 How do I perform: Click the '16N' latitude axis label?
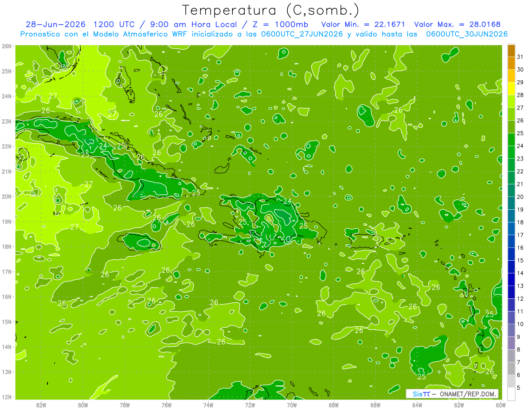tap(7, 297)
